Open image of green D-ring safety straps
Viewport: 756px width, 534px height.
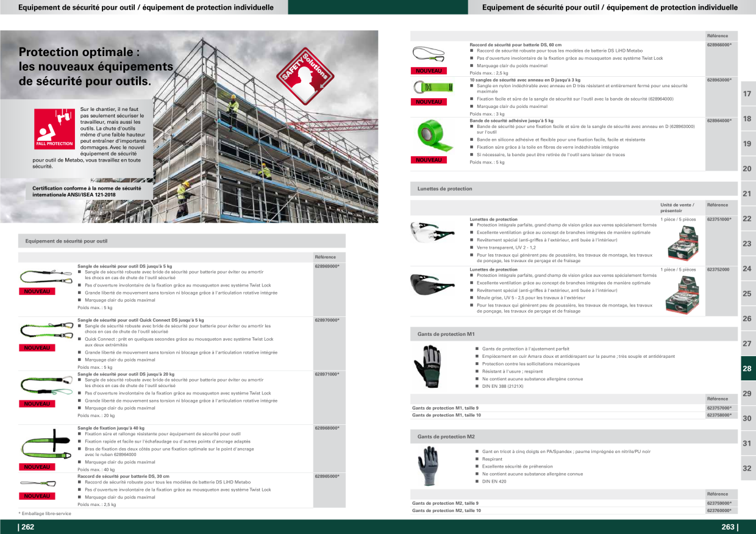[x=432, y=87]
